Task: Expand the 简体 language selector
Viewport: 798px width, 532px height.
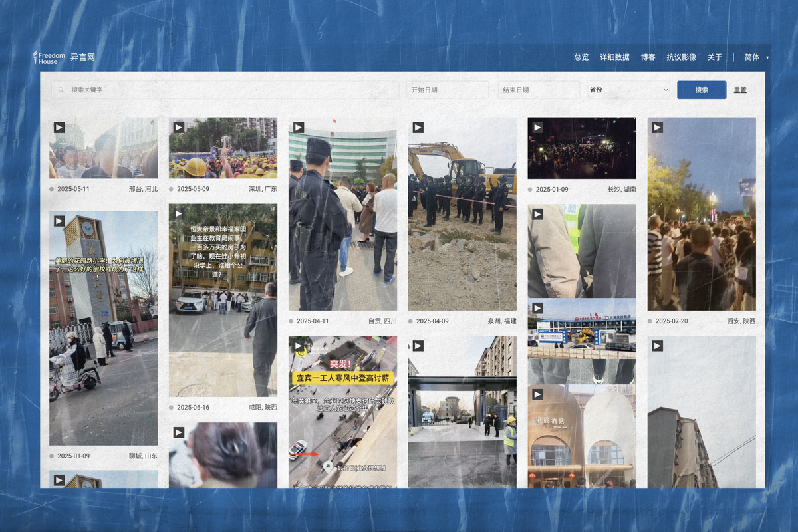Action: coord(756,57)
